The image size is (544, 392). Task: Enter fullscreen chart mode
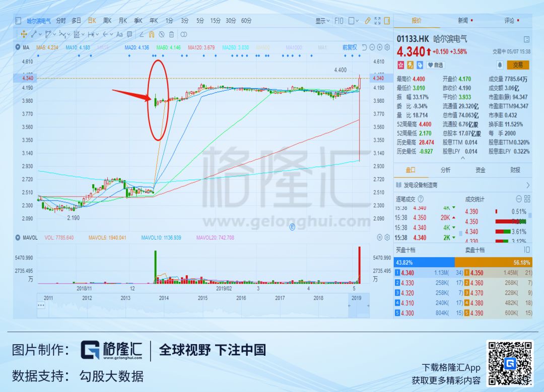(x=377, y=21)
